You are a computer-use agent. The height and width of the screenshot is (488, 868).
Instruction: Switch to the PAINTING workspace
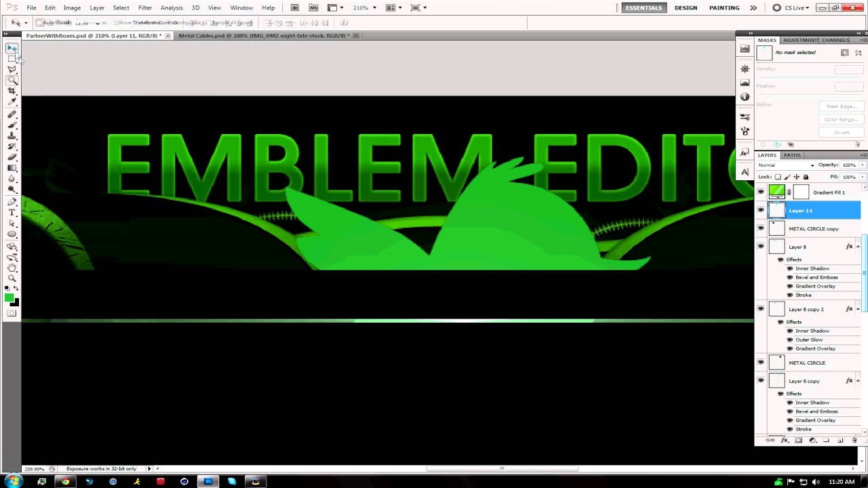[x=724, y=7]
